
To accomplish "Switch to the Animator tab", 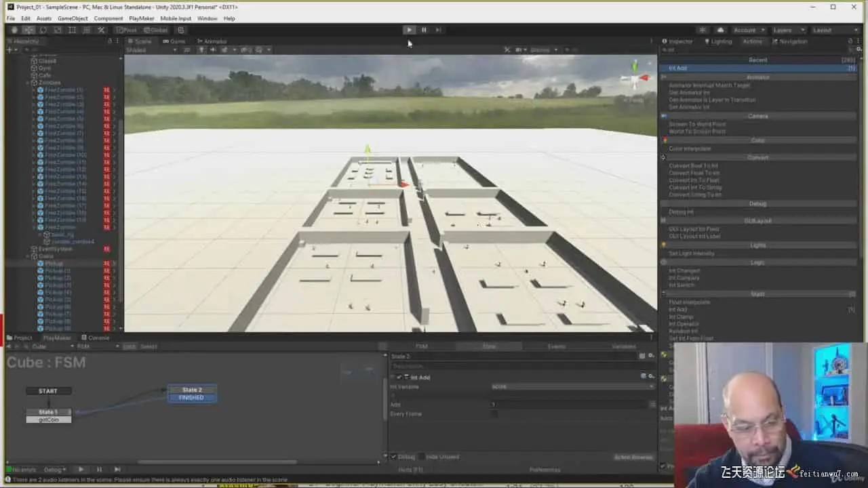I will click(x=212, y=41).
